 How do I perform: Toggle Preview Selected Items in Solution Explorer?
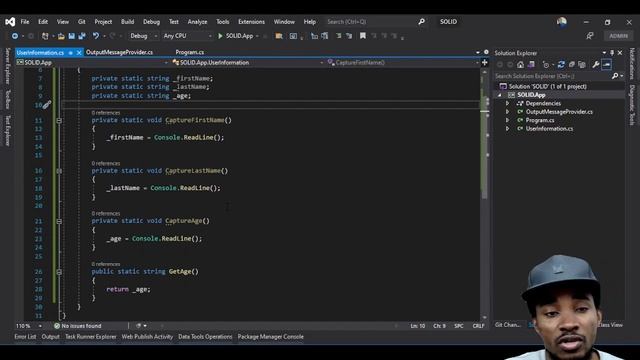pyautogui.click(x=607, y=64)
